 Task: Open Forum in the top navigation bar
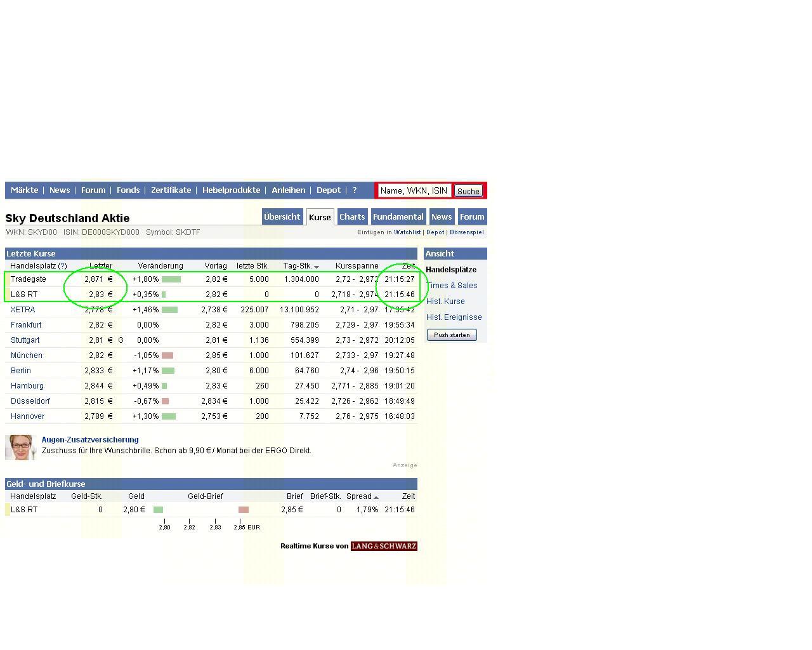tap(93, 190)
